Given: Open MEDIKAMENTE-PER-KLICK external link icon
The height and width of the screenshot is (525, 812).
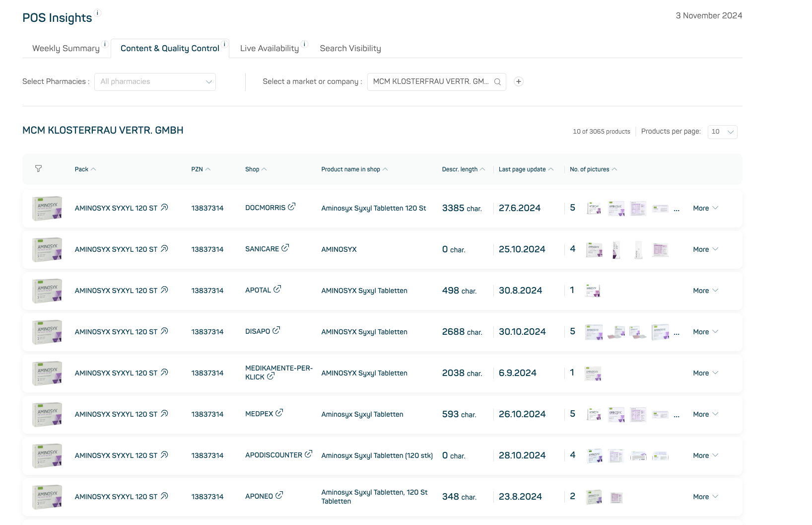Looking at the screenshot, I should [x=271, y=376].
